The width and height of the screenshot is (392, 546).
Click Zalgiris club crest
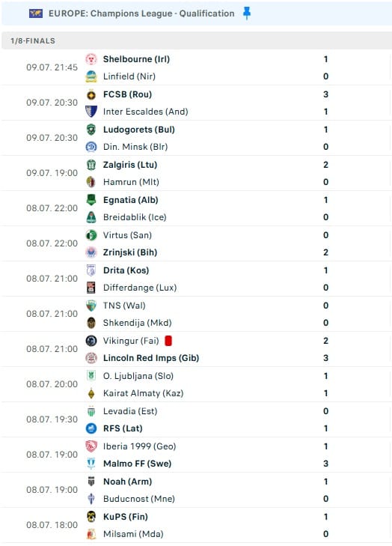coord(91,165)
